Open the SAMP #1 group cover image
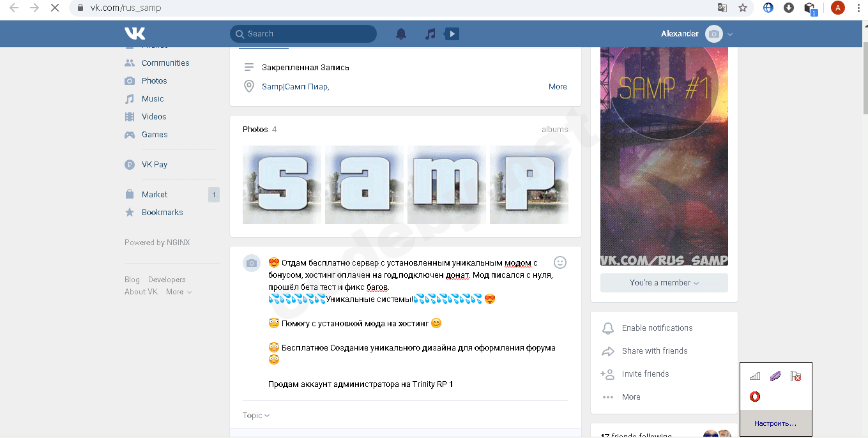The image size is (868, 438). pos(664,156)
